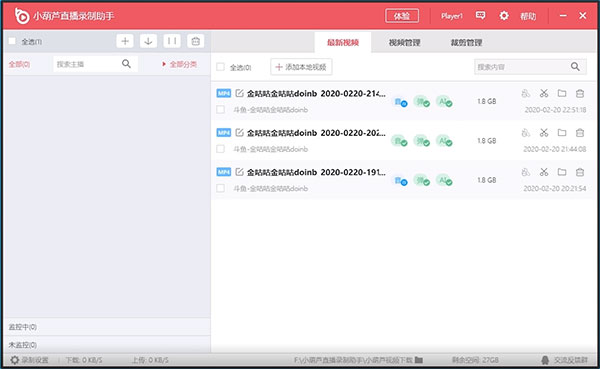
Task: Click the date 2020-02-20 20:21:54
Action: [x=555, y=188]
